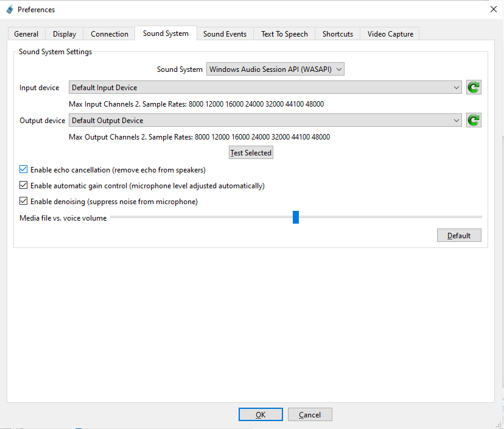504x429 pixels.
Task: Toggle automatic gain control checkbox
Action: point(24,186)
